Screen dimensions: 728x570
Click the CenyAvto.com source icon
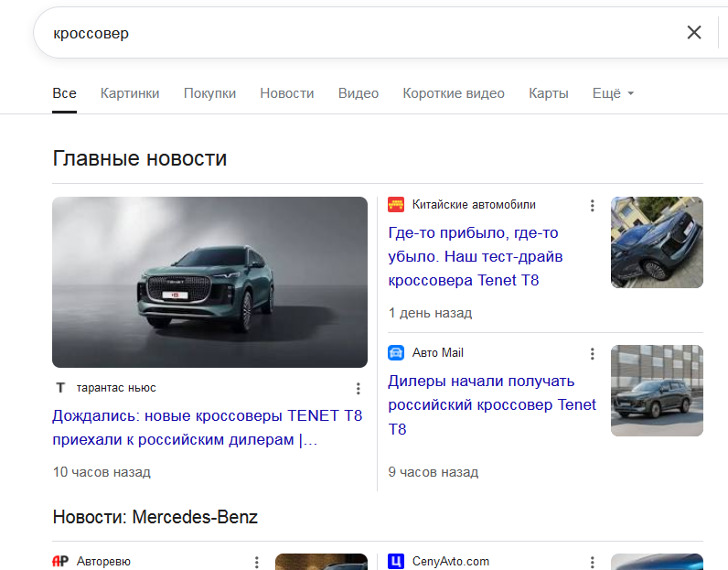coord(396,561)
